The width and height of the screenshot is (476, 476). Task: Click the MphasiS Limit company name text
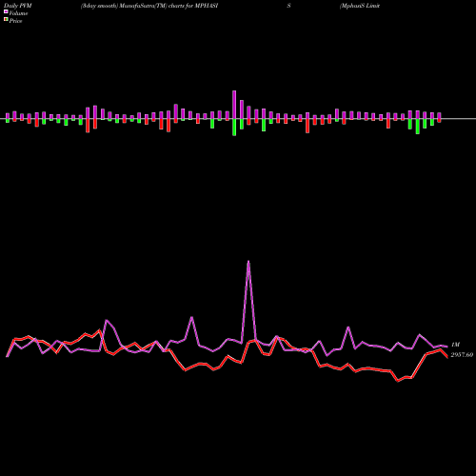click(x=360, y=6)
